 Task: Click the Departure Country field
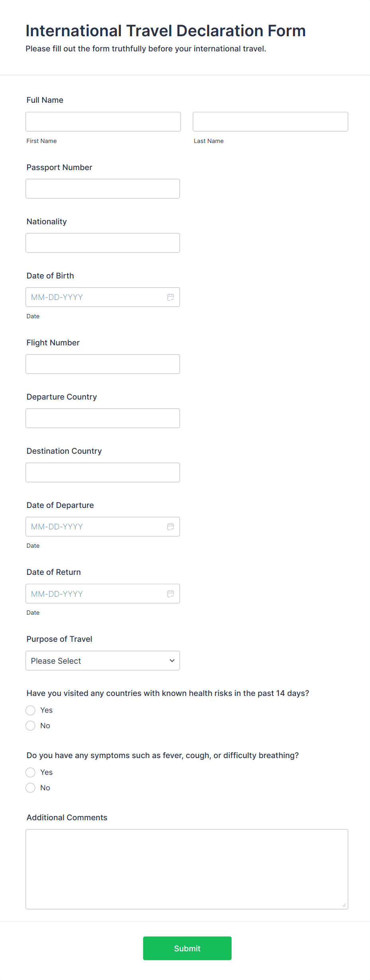click(103, 418)
